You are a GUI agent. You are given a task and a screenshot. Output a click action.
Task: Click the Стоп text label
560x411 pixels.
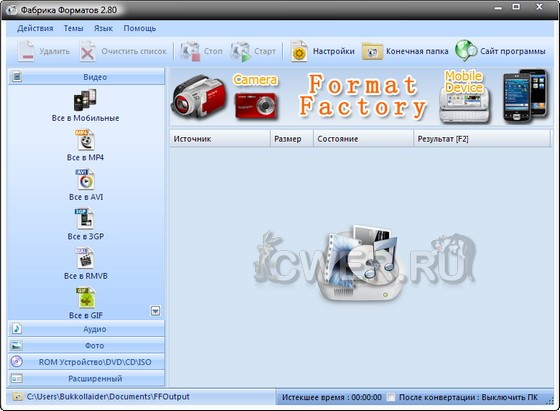coord(213,51)
